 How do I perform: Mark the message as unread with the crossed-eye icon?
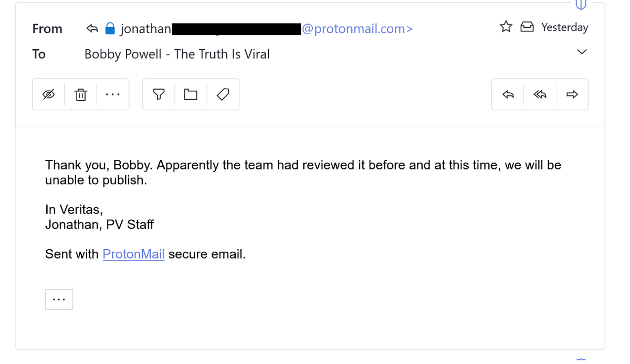click(x=48, y=94)
